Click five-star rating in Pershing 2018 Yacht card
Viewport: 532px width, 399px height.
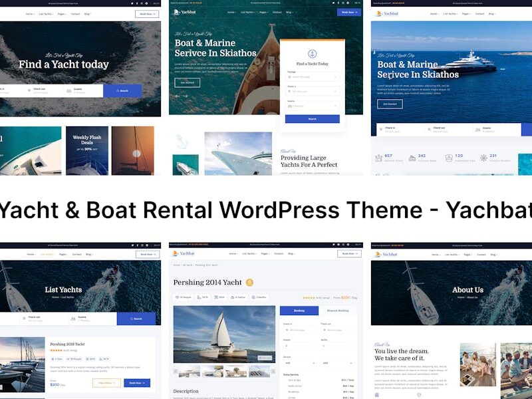pyautogui.click(x=56, y=350)
